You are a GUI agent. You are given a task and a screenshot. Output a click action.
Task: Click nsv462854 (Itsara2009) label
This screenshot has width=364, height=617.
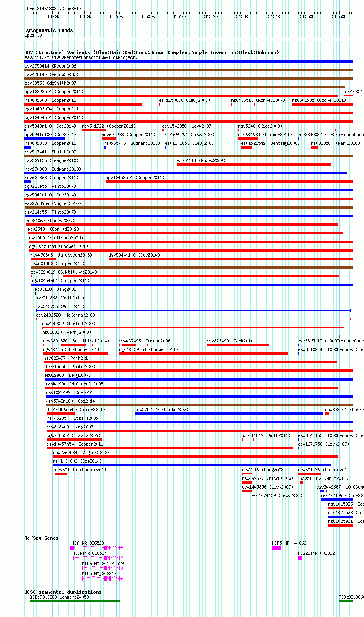pos(74,418)
